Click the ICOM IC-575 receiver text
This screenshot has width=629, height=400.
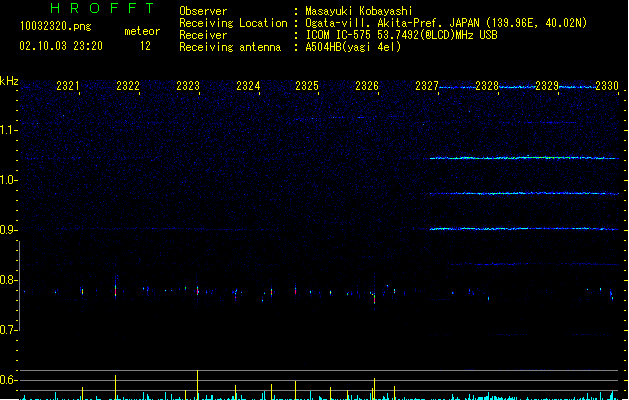[x=401, y=35]
